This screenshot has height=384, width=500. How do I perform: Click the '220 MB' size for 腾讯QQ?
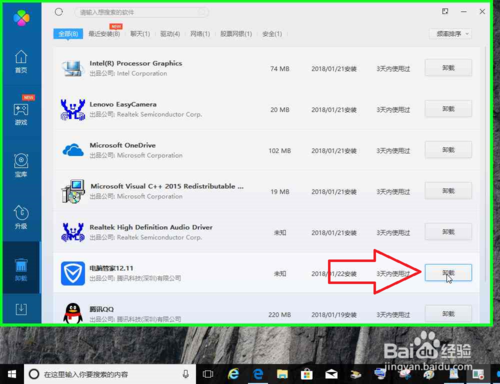point(280,315)
